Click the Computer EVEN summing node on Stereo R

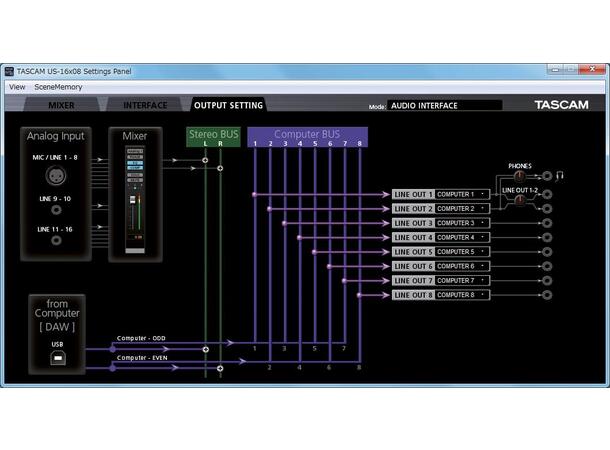(x=220, y=368)
